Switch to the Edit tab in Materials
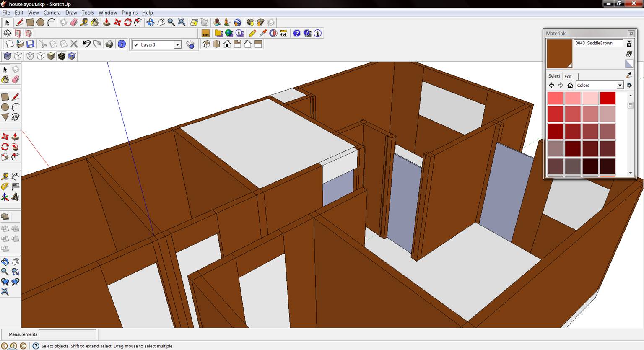 pos(568,76)
